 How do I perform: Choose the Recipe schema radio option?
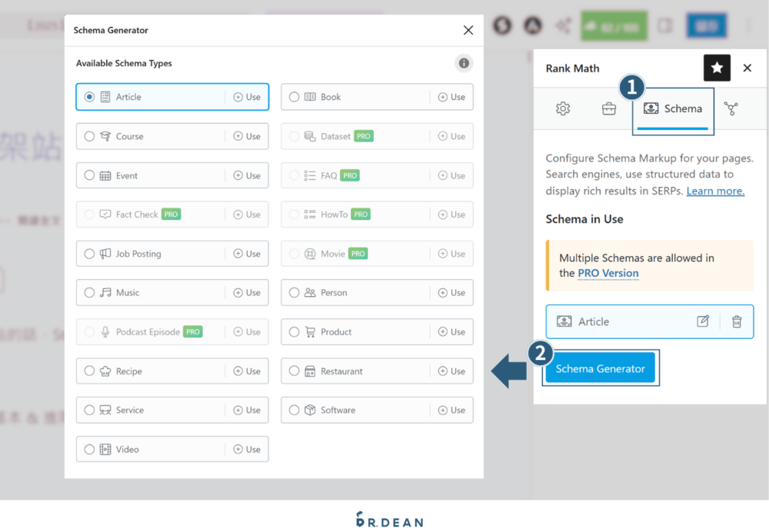pyautogui.click(x=90, y=371)
